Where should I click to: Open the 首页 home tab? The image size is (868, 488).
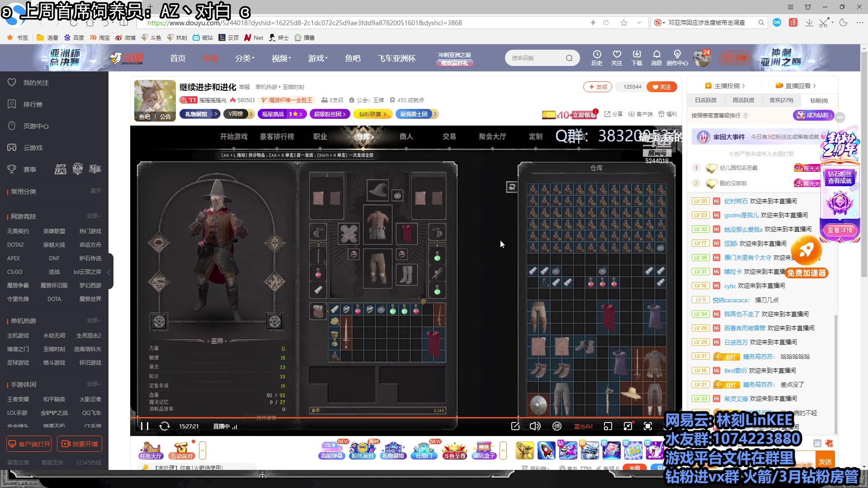[x=178, y=58]
